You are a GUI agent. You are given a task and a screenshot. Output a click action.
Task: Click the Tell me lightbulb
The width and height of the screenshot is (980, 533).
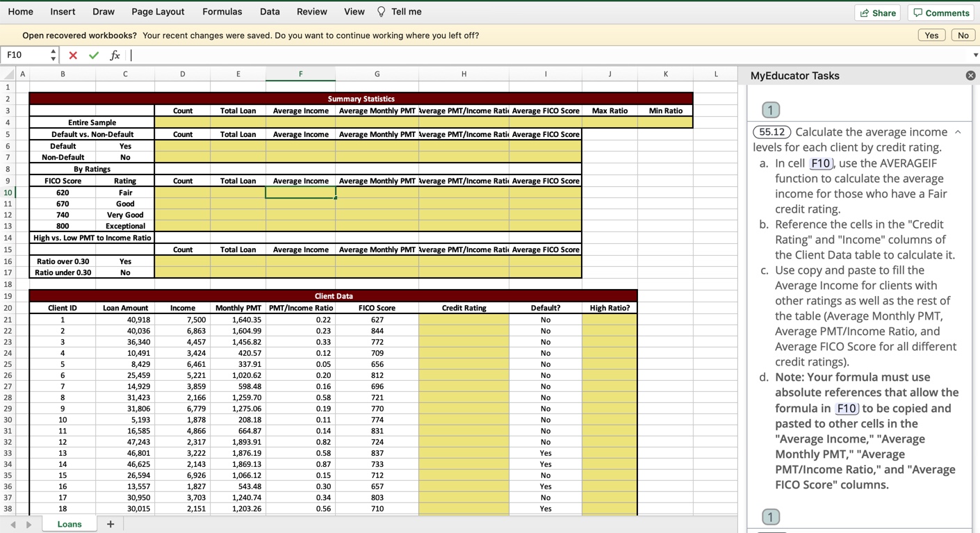click(x=380, y=11)
